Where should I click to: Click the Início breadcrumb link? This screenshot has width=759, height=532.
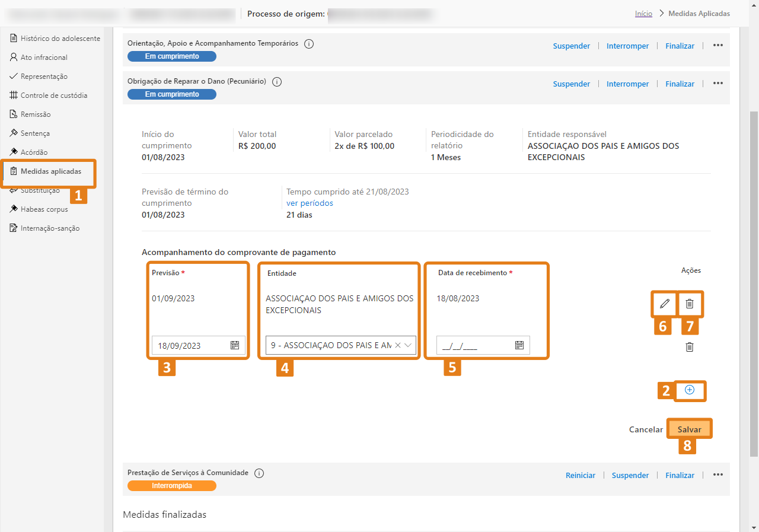pos(643,13)
